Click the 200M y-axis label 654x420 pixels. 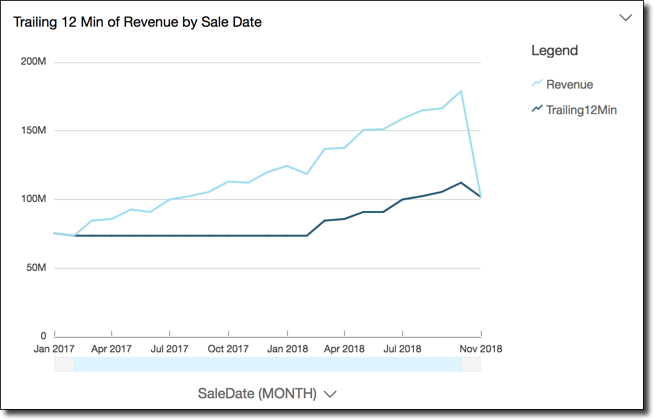pyautogui.click(x=34, y=62)
